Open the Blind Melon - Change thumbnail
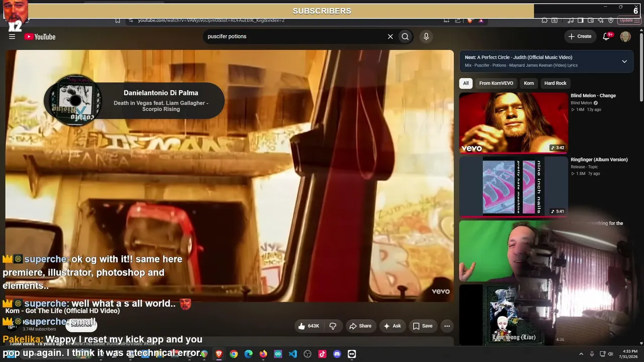The image size is (644, 362). (513, 123)
